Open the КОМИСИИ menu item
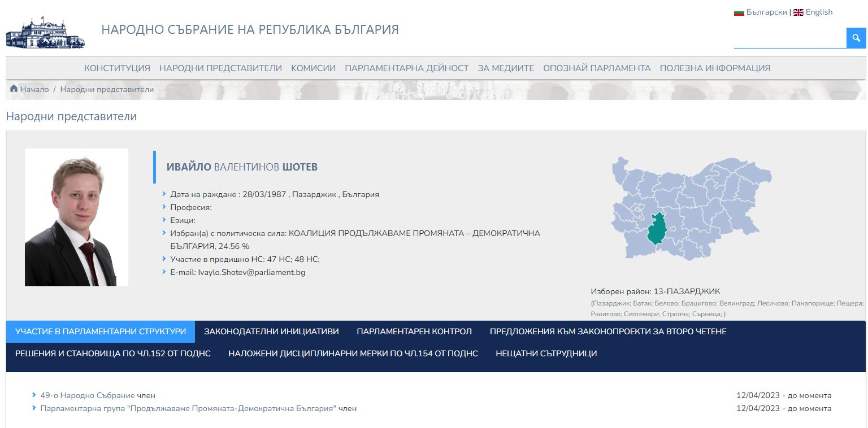This screenshot has height=428, width=868. coord(313,68)
